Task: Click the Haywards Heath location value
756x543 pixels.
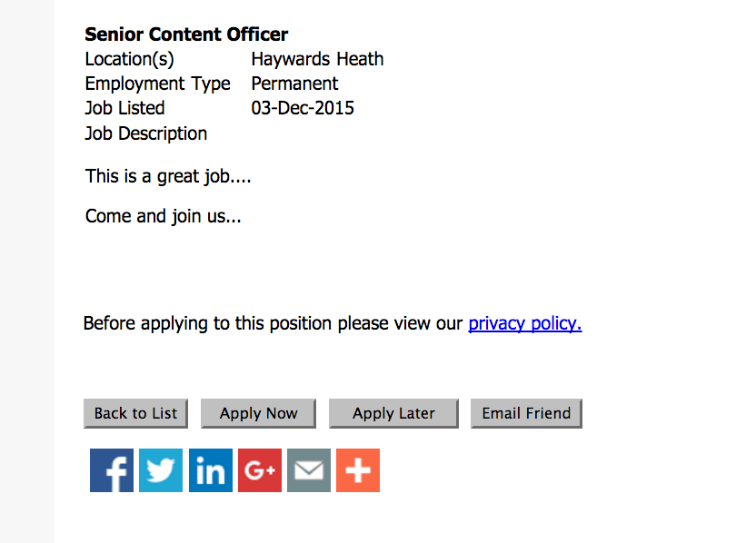Action: (x=317, y=59)
